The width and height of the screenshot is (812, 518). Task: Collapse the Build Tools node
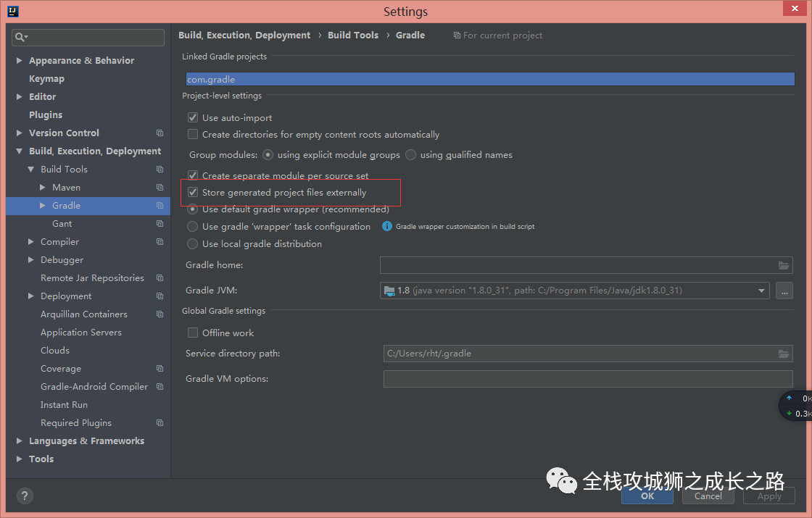pos(30,170)
